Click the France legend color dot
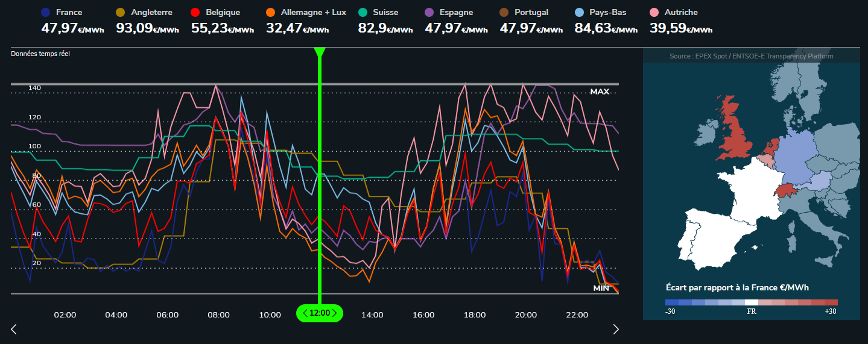The height and width of the screenshot is (344, 868). (45, 12)
